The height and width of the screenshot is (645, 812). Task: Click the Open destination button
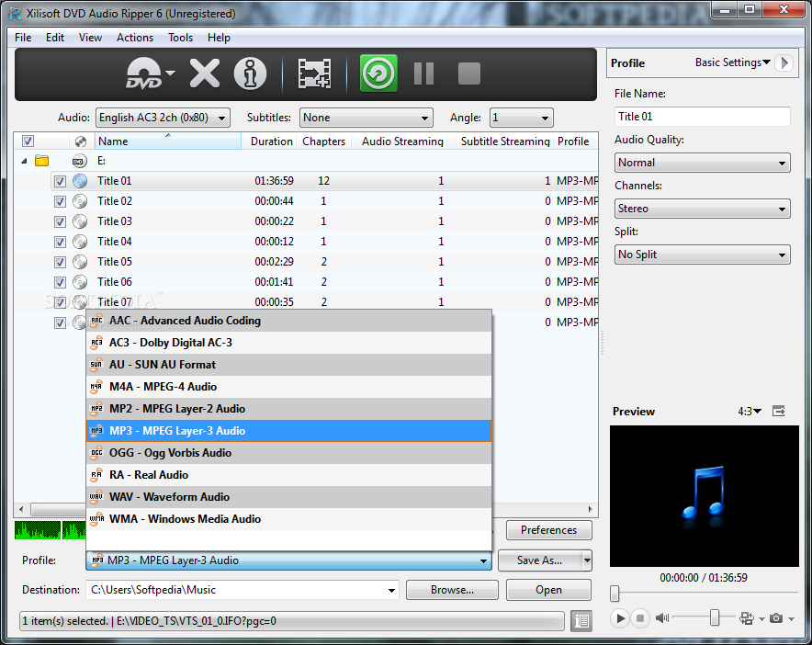pos(548,590)
